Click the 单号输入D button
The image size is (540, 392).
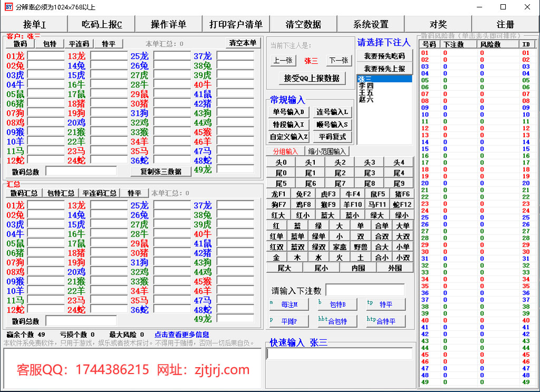288,112
